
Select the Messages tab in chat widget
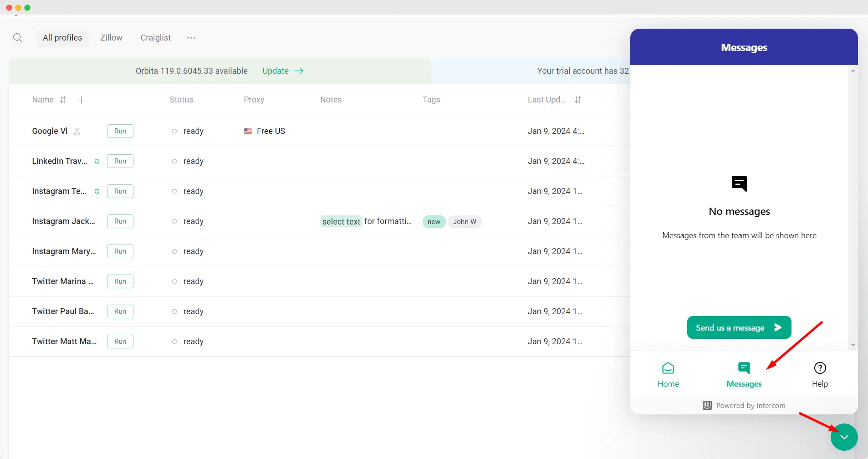(x=744, y=375)
